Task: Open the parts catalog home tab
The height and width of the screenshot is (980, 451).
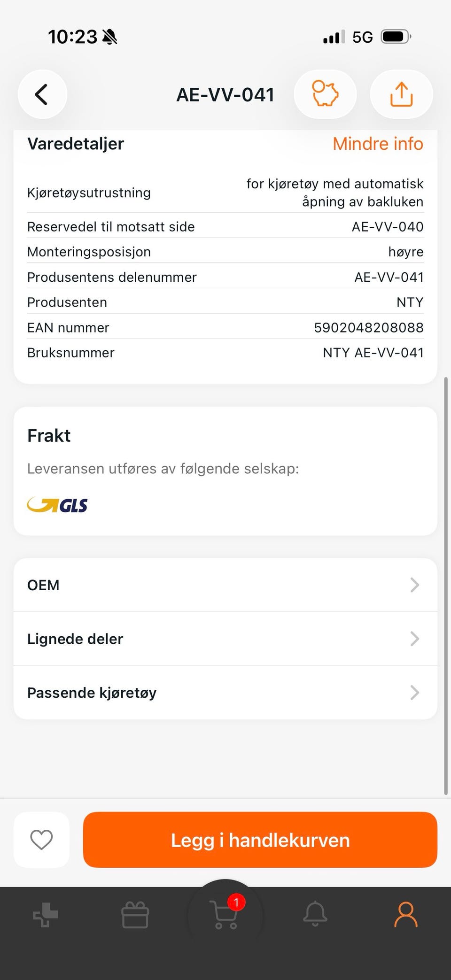Action: 46,915
